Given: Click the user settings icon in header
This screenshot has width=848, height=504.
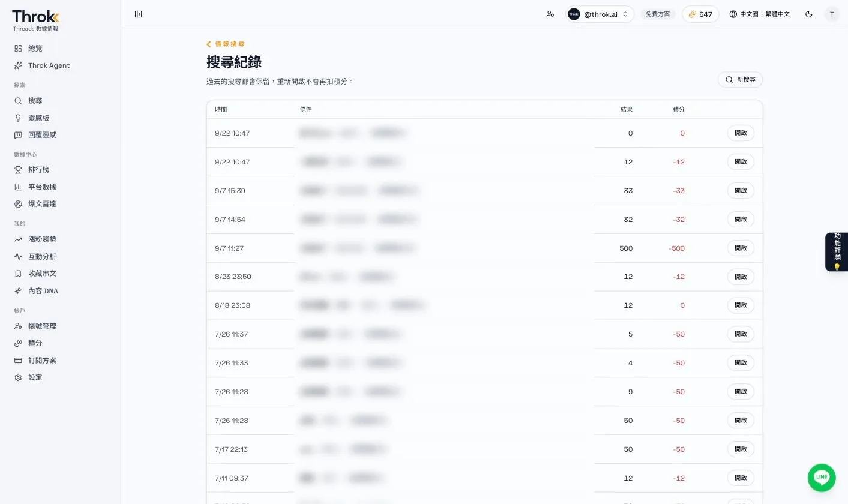Looking at the screenshot, I should (550, 14).
